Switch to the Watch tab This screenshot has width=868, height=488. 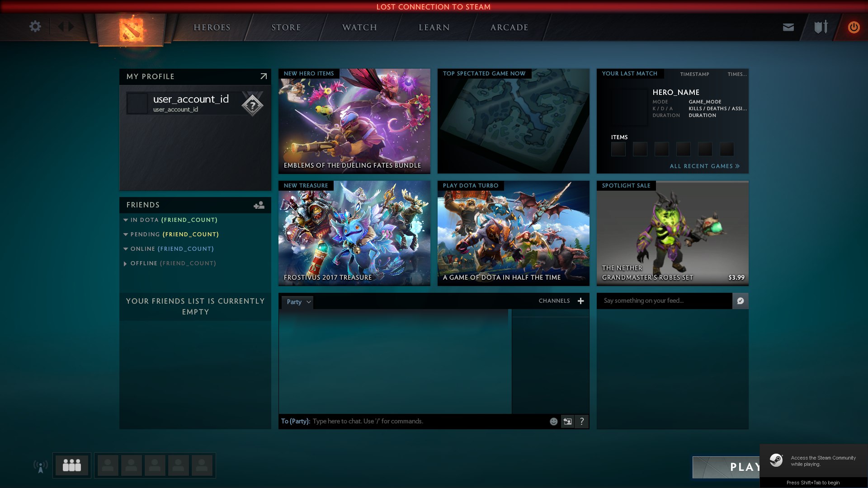click(x=360, y=28)
